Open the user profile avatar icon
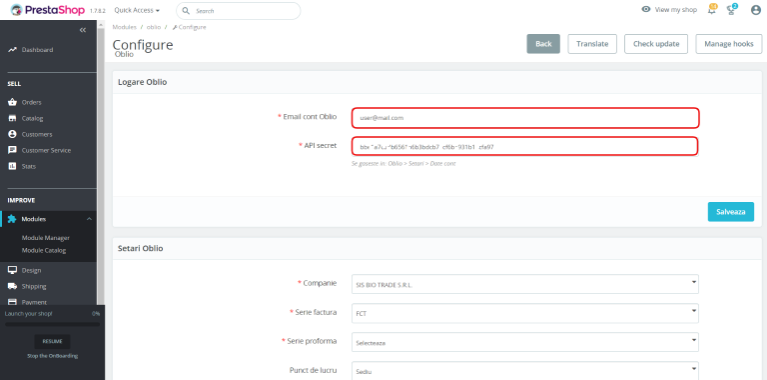Screen dimensions: 767x380 coord(756,10)
